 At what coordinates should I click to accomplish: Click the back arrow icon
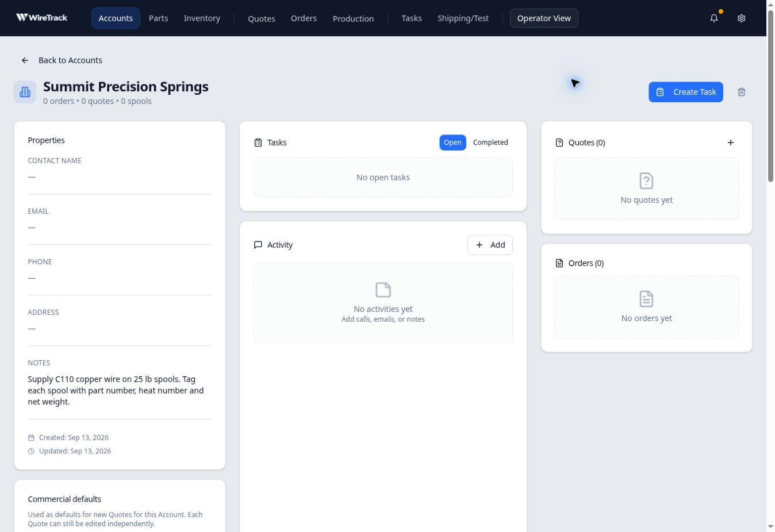pos(25,60)
